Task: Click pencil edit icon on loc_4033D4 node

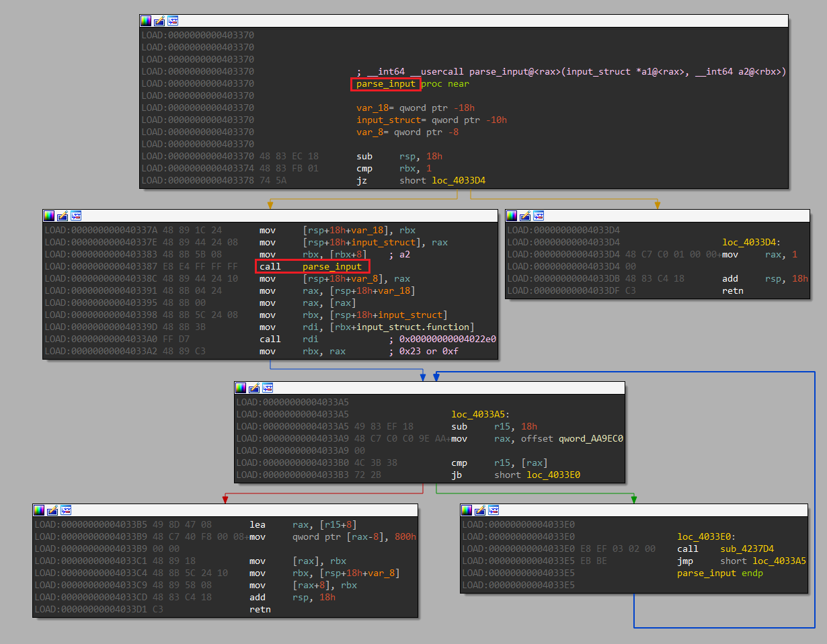Action: coord(525,216)
